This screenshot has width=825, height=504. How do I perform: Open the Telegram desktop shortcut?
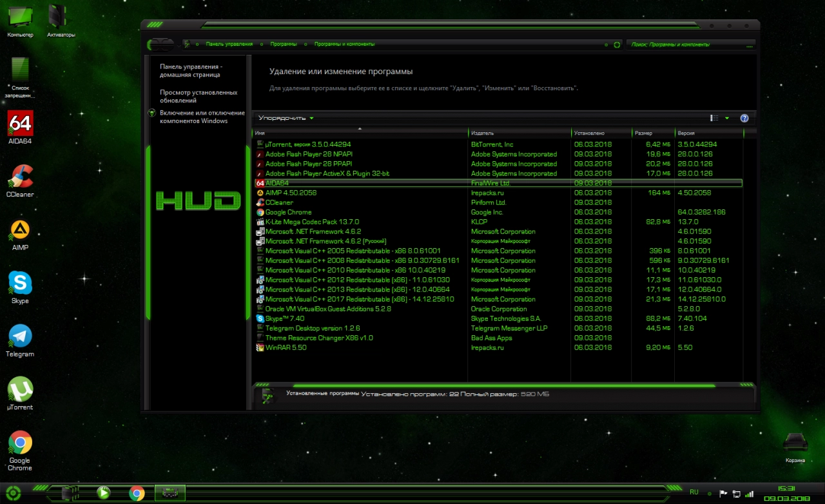pyautogui.click(x=20, y=341)
